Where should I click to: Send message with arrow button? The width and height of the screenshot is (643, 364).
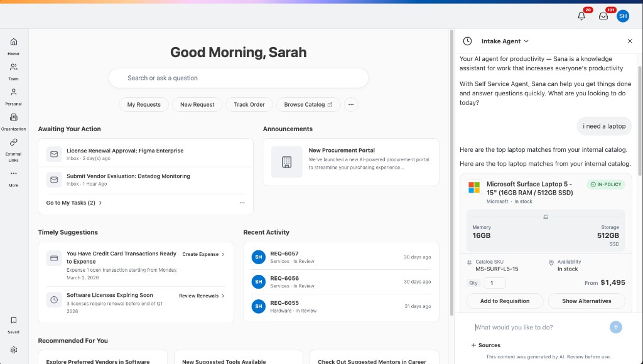pyautogui.click(x=615, y=327)
